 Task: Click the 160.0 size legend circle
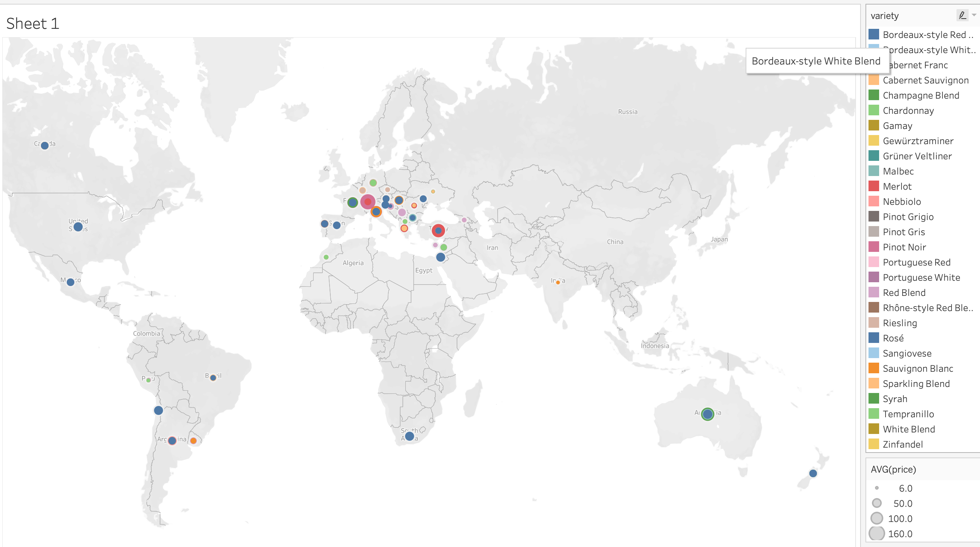point(876,533)
